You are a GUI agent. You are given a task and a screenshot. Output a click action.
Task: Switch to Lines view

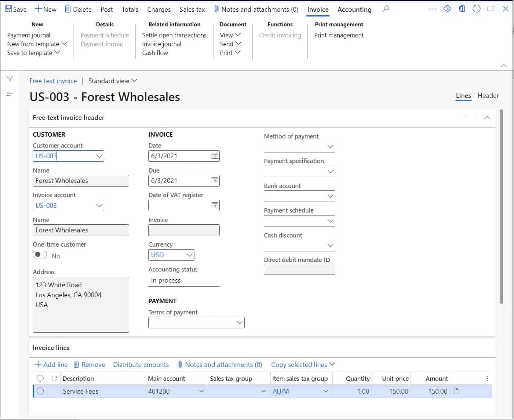463,95
